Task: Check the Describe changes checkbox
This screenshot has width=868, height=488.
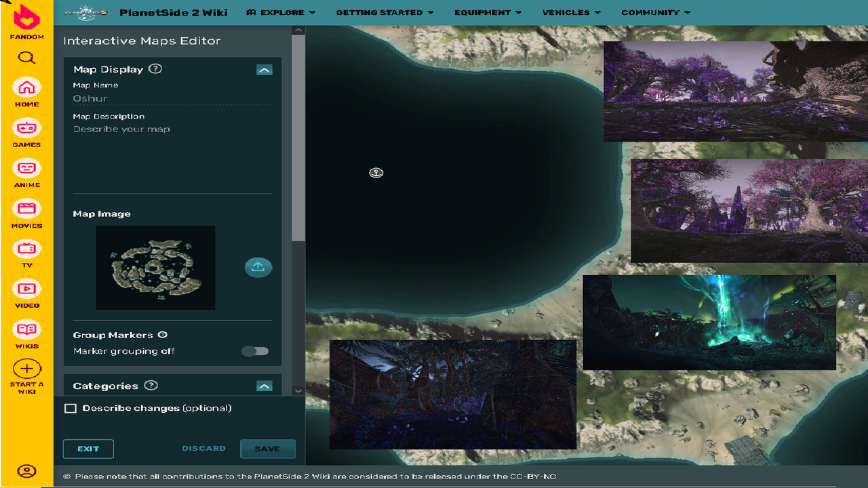Action: [71, 408]
